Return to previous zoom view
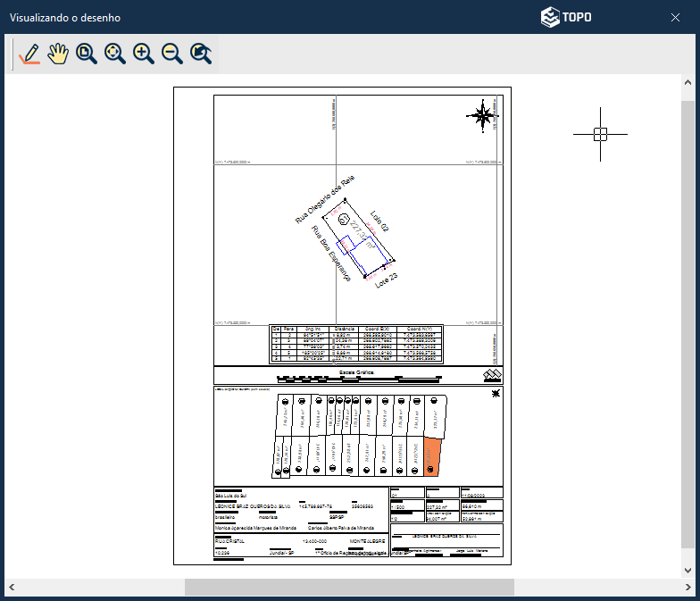 click(x=202, y=54)
